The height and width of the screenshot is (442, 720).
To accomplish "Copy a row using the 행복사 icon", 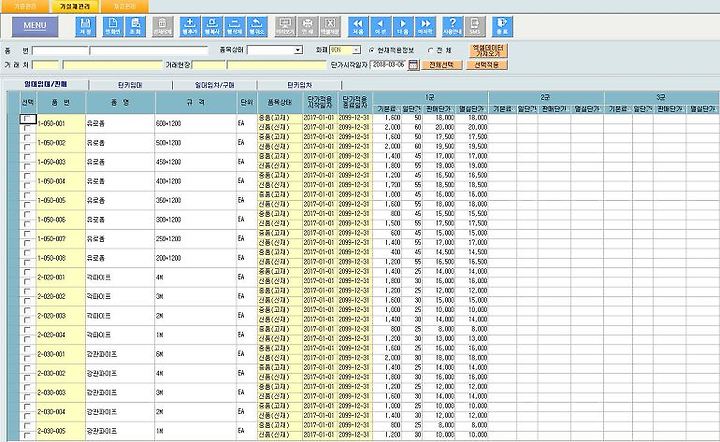I will tap(212, 27).
